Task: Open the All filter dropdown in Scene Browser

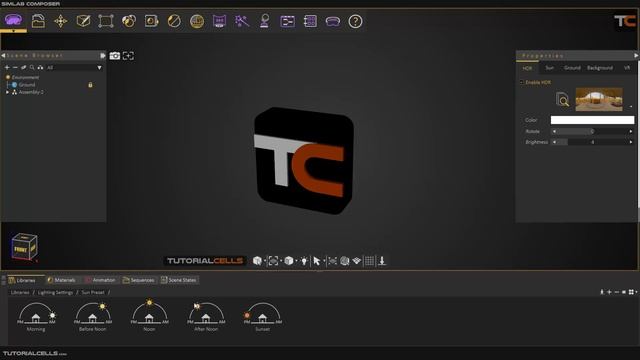Action: coord(99,68)
